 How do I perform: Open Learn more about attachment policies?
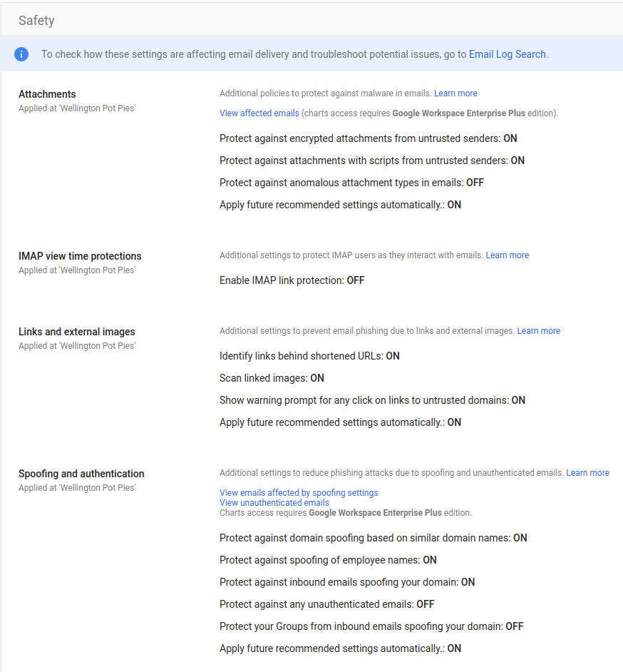455,93
